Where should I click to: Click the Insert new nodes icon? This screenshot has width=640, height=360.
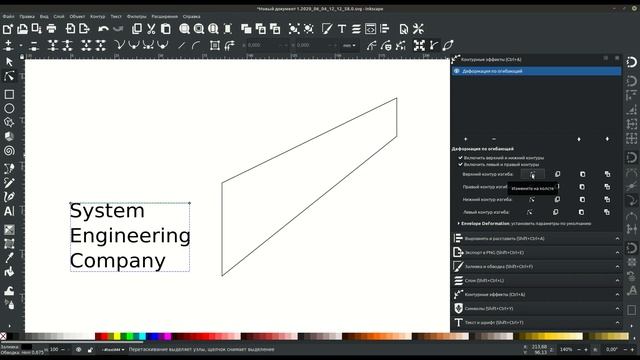point(8,45)
